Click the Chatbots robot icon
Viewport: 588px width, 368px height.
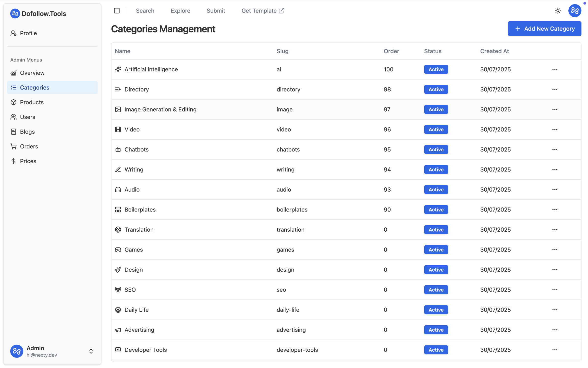(x=118, y=149)
